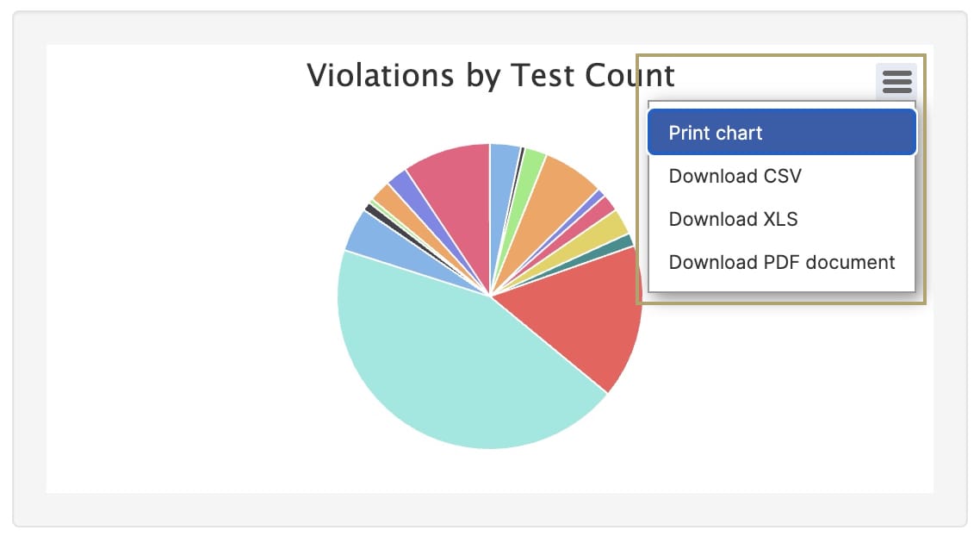Click the Violations by Test Count title
980x543 pixels.
[x=491, y=76]
